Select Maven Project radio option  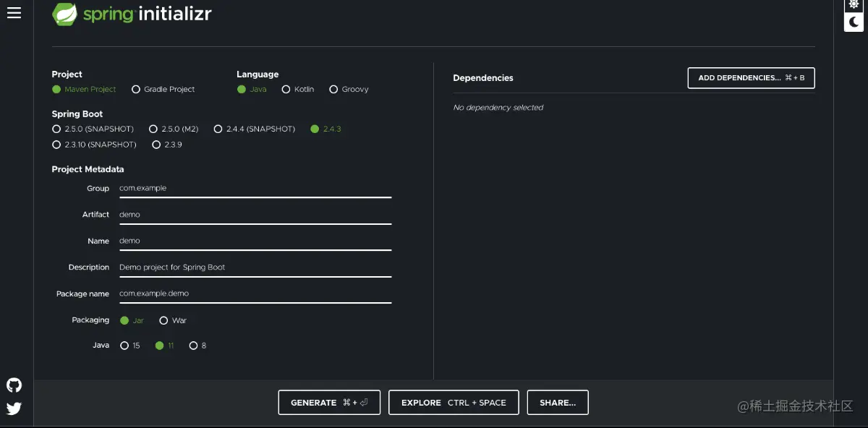pos(84,90)
